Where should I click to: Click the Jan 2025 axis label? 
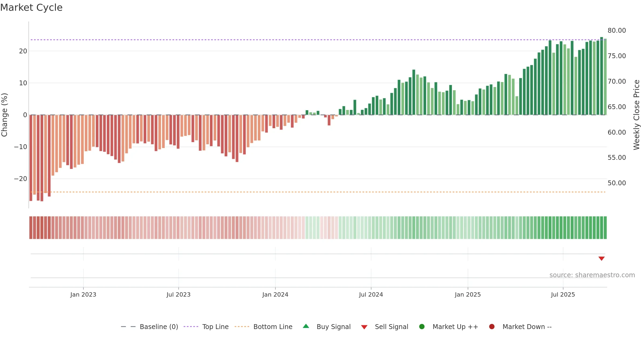pos(468,294)
